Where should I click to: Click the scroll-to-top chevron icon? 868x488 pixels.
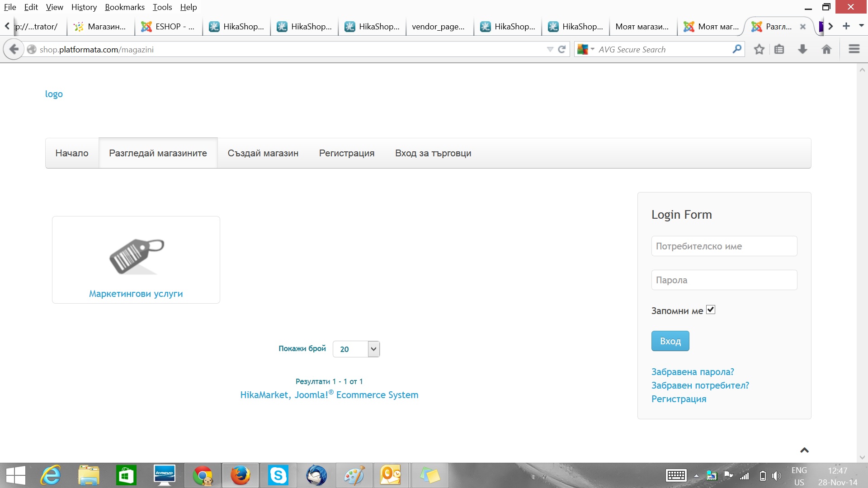click(x=804, y=450)
